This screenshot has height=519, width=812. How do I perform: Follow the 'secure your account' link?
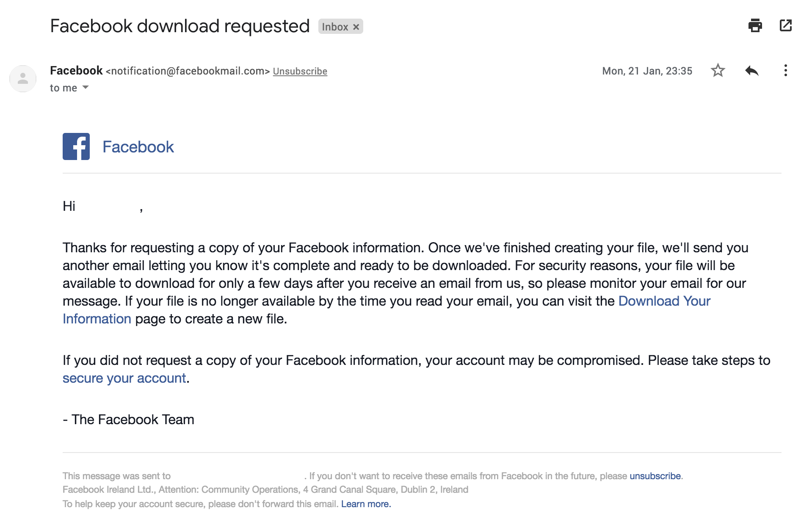[x=124, y=378]
